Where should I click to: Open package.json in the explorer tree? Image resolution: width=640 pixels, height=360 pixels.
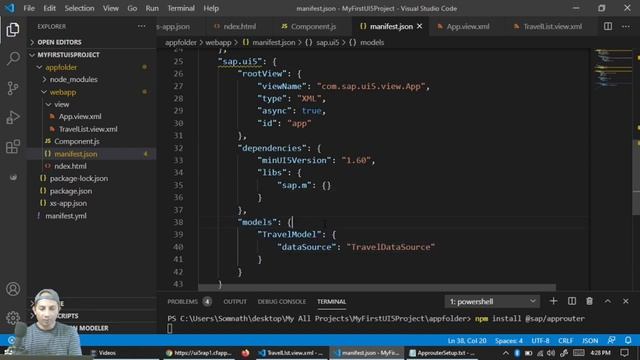[92, 191]
